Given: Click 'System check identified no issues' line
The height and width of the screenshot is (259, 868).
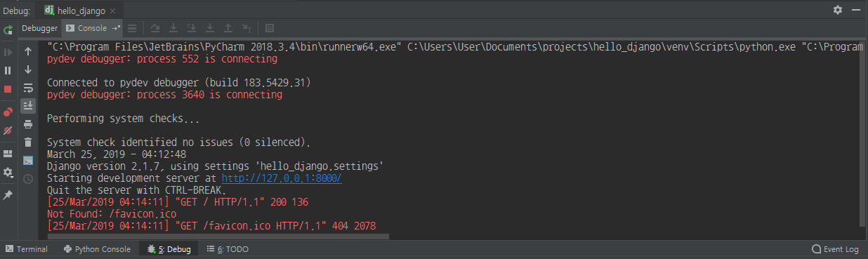Looking at the screenshot, I should (178, 142).
